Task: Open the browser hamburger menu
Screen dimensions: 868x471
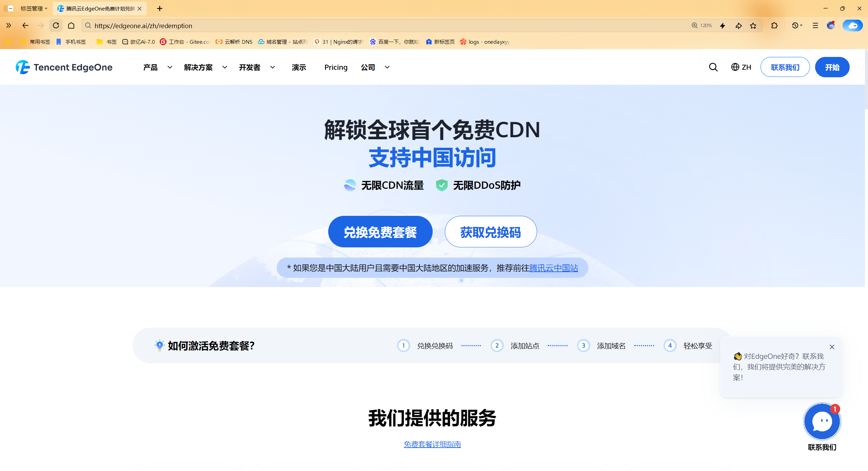Action: coord(815,25)
